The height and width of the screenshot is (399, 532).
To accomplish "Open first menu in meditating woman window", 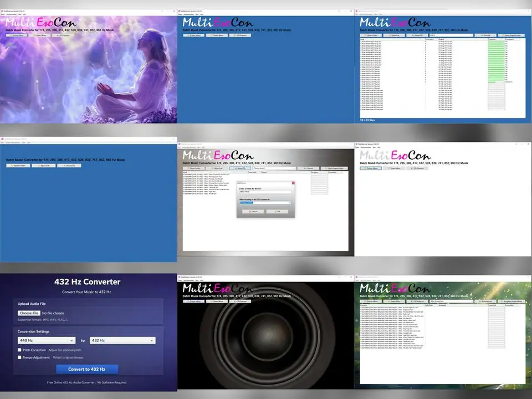I will [3, 14].
